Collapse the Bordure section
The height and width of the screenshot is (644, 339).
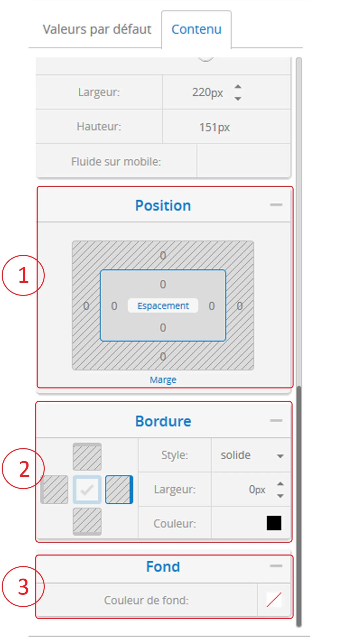(276, 421)
